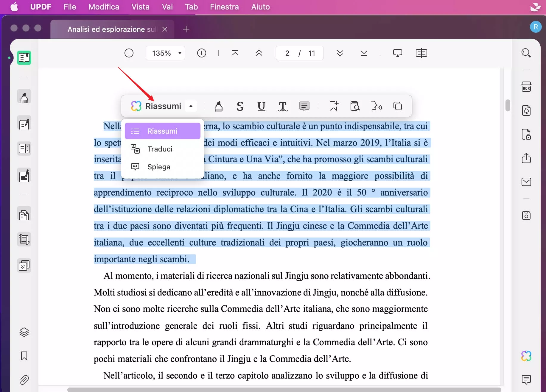Image resolution: width=546 pixels, height=392 pixels.
Task: Click the current page number field
Action: click(x=287, y=53)
